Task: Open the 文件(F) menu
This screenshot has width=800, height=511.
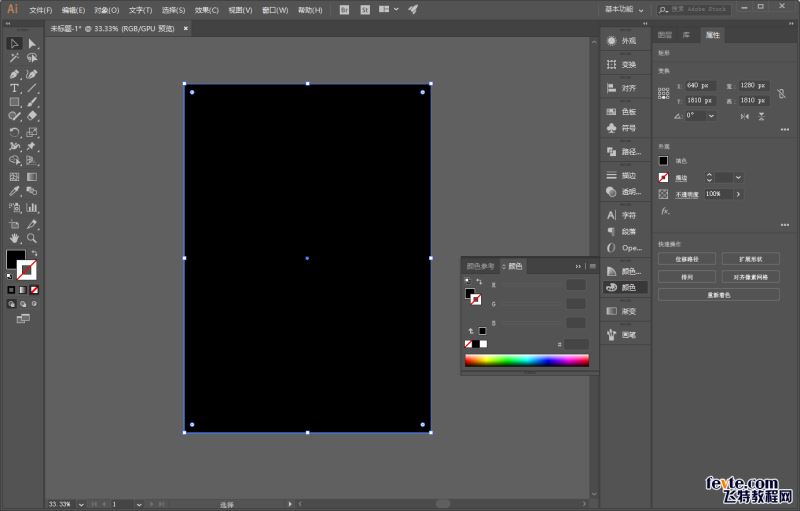Action: point(41,10)
